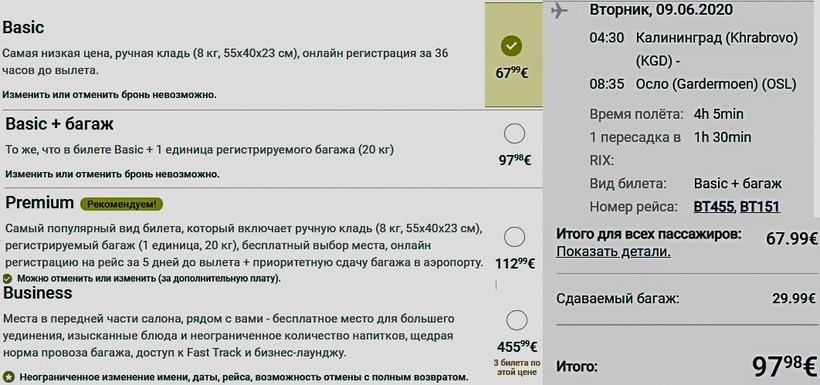Click the Basic + багаж fare heading
Image resolution: width=820 pixels, height=385 pixels.
[x=60, y=124]
